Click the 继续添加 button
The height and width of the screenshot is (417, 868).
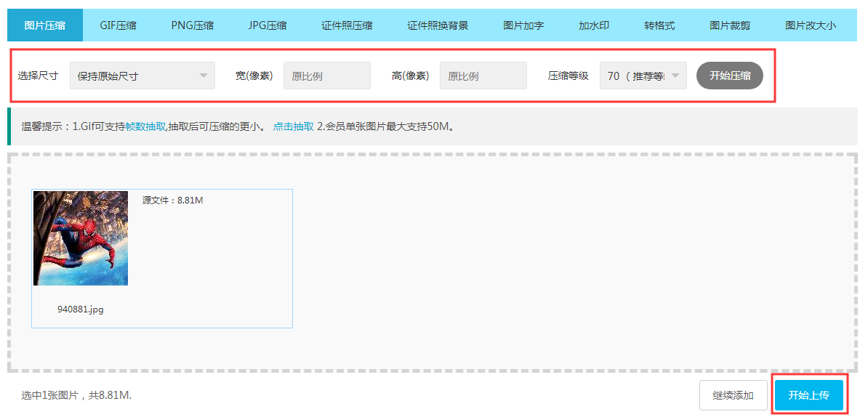click(733, 395)
